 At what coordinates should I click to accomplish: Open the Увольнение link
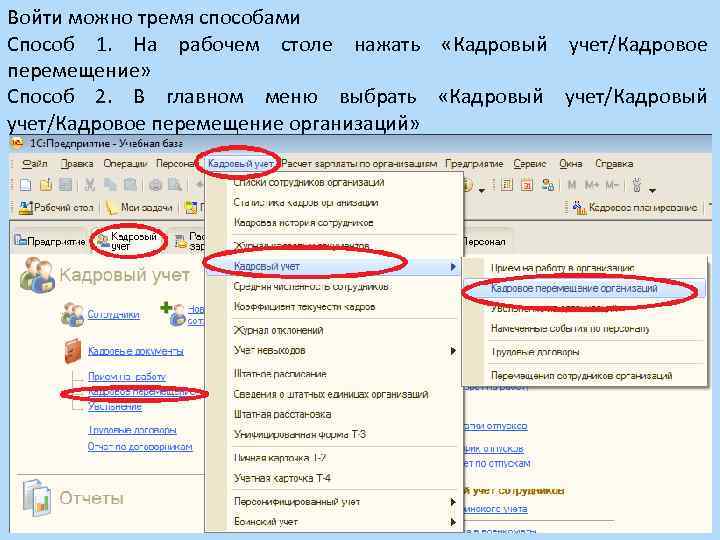[115, 406]
